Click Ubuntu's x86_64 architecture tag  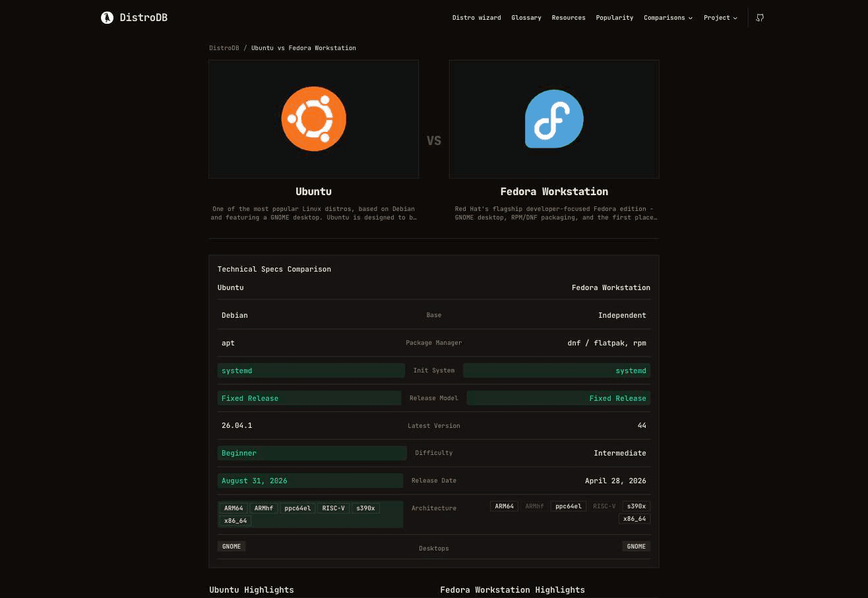coord(235,521)
